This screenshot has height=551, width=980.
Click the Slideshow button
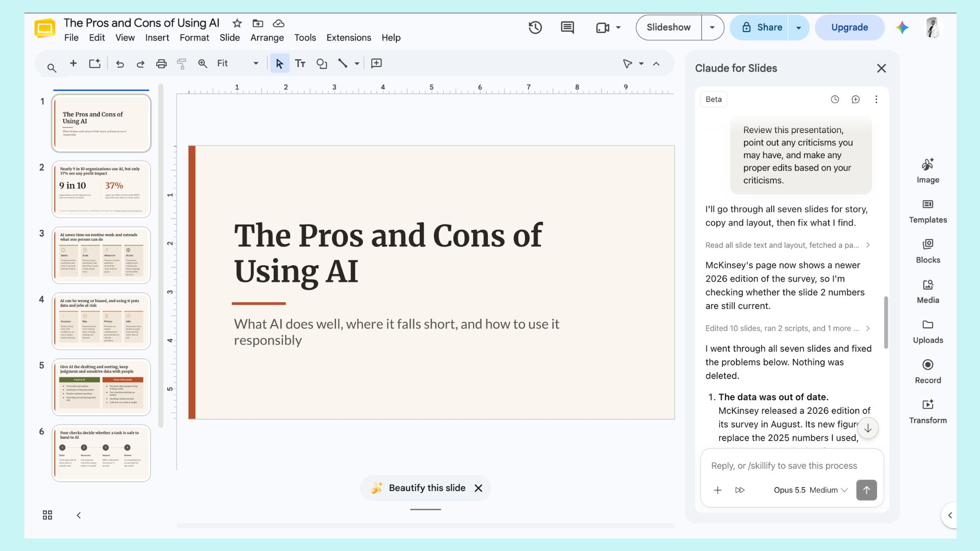[669, 28]
